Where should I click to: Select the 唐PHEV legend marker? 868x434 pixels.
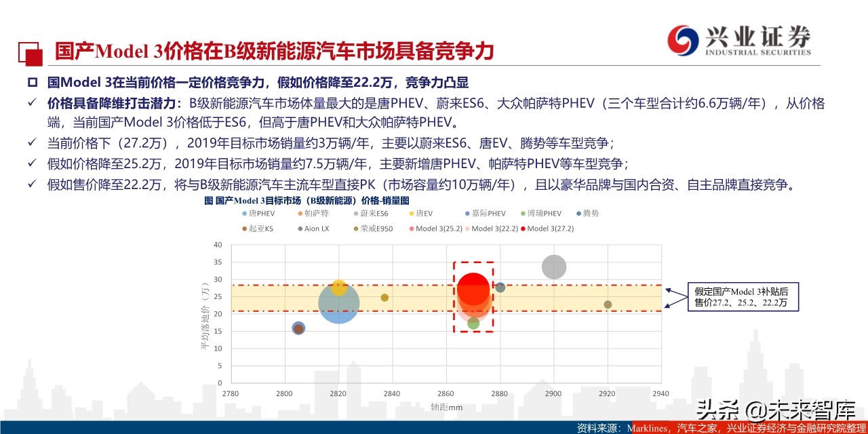244,214
